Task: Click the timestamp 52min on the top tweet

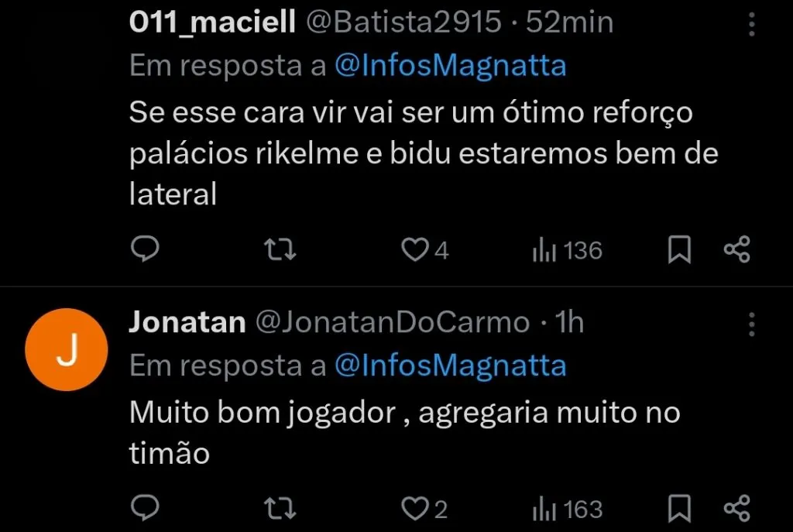Action: tap(569, 22)
